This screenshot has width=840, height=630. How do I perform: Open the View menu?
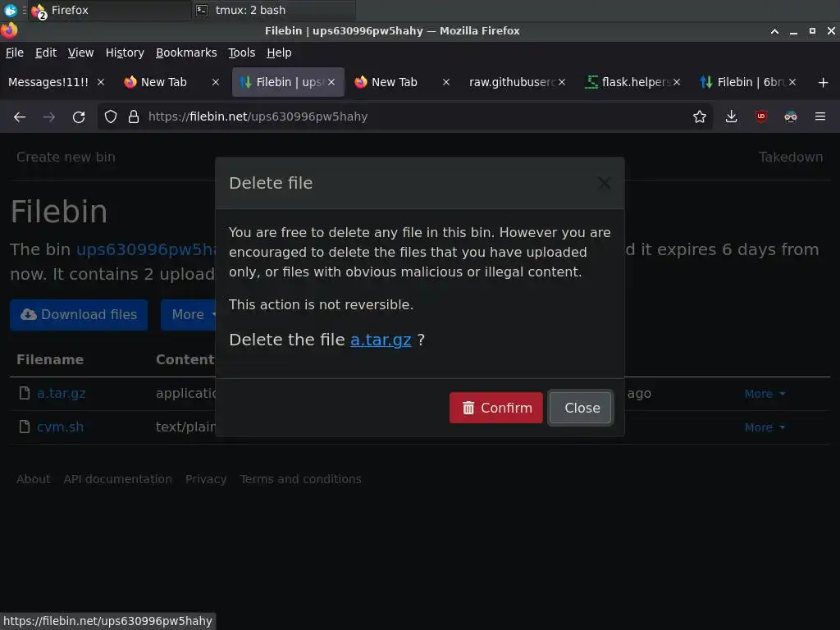tap(80, 52)
